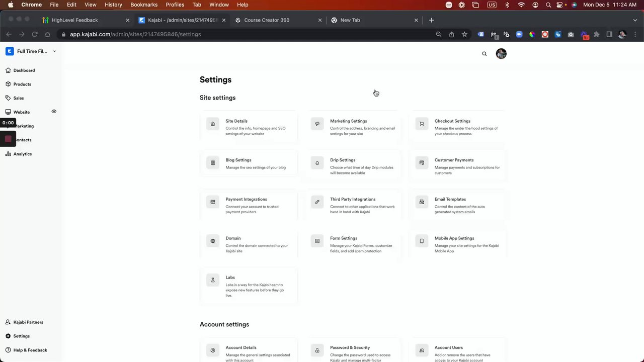Open Third Party Integrations settings
The height and width of the screenshot is (362, 644).
[353, 199]
